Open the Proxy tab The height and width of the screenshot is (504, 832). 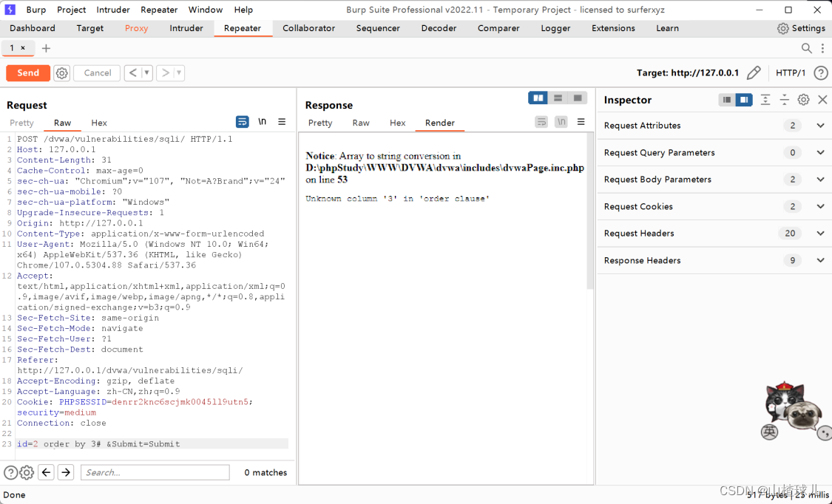click(136, 29)
